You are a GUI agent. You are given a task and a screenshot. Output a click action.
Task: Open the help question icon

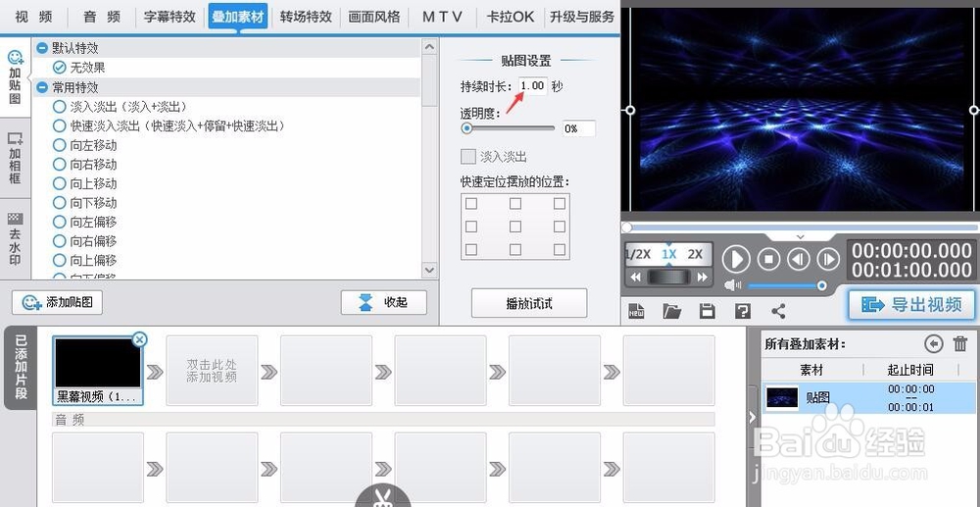point(743,311)
